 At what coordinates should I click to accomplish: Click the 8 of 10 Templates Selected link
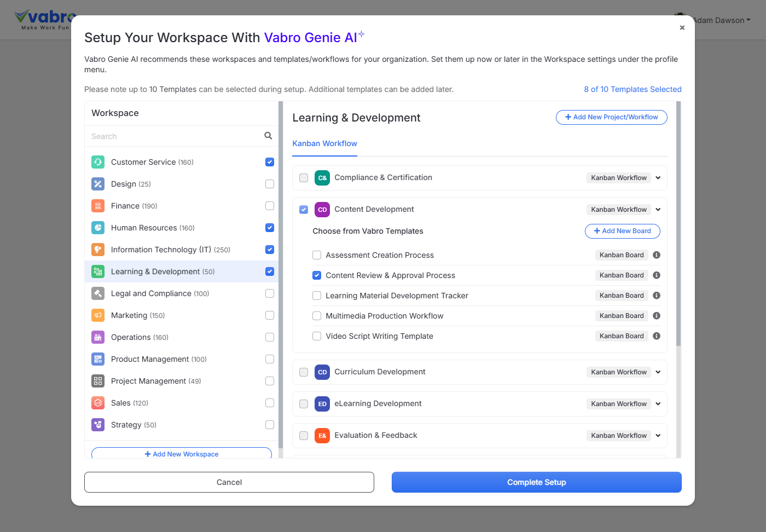point(632,89)
